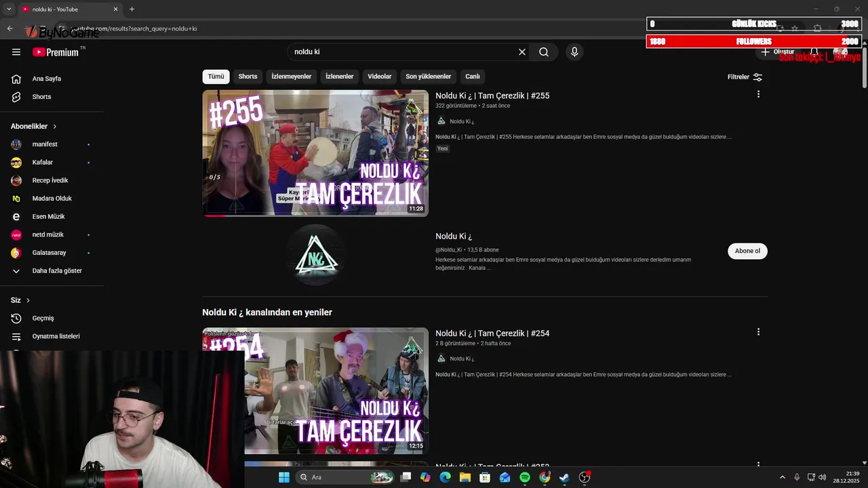Click the volume icon in system tray
This screenshot has width=868, height=488.
click(822, 477)
